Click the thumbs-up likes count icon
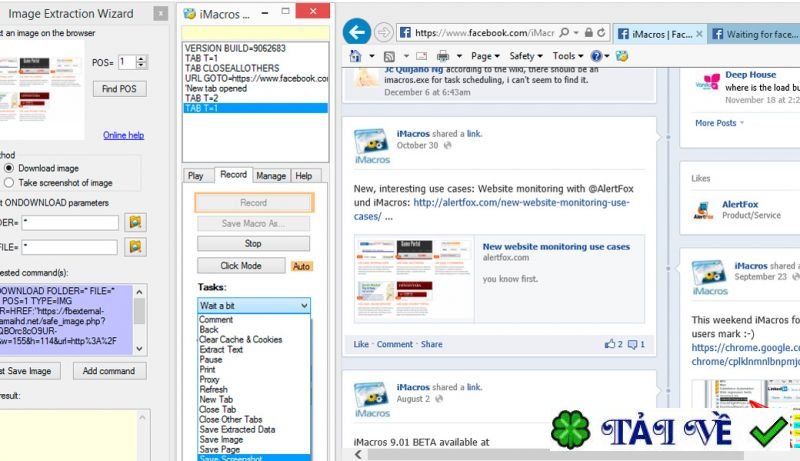This screenshot has height=461, width=800. (610, 344)
